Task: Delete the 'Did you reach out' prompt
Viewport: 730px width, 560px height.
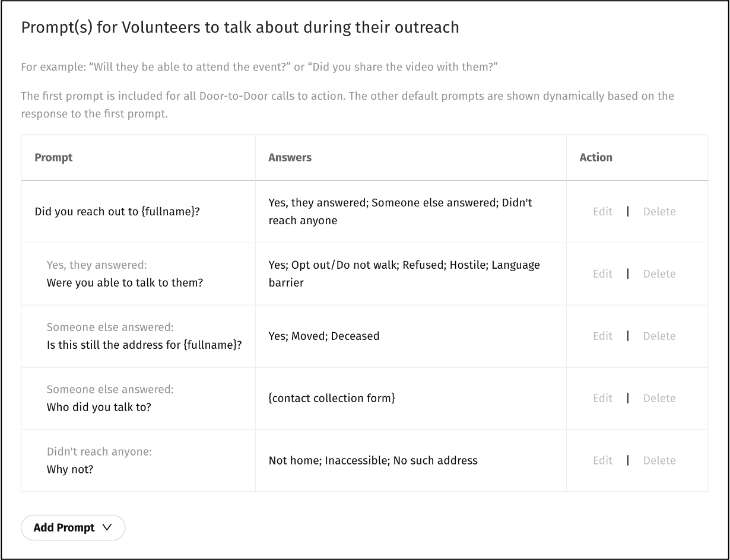Action: pyautogui.click(x=659, y=212)
